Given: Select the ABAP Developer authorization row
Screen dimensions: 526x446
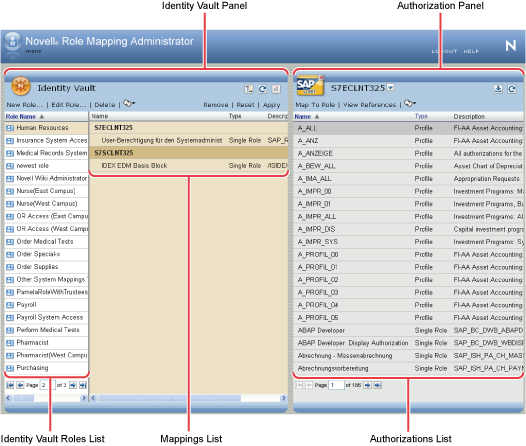Looking at the screenshot, I should tap(408, 330).
